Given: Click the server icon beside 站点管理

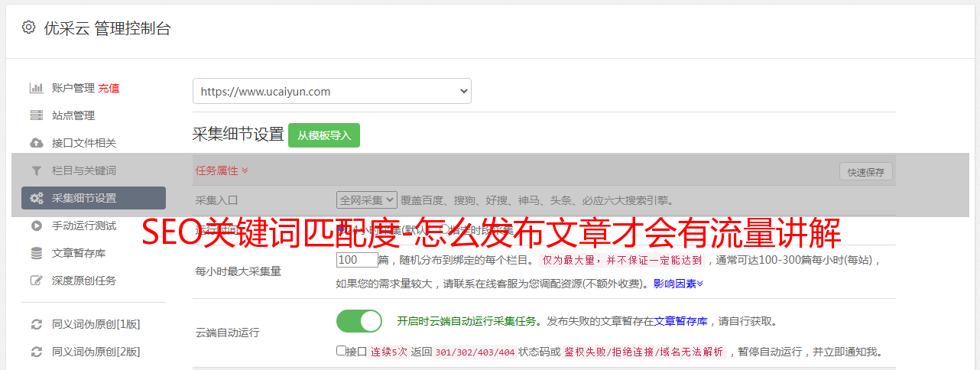Looking at the screenshot, I should [x=37, y=115].
